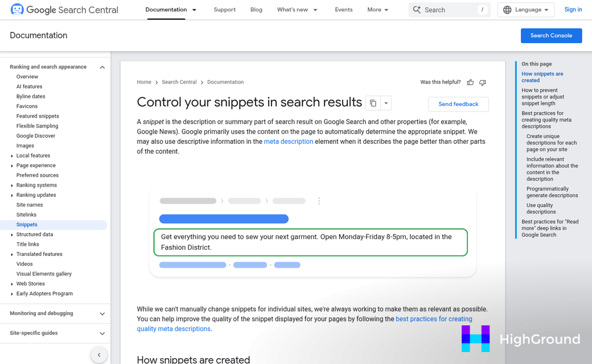592x364 pixels.
Task: Click the Google Search Central logo
Action: [x=64, y=10]
